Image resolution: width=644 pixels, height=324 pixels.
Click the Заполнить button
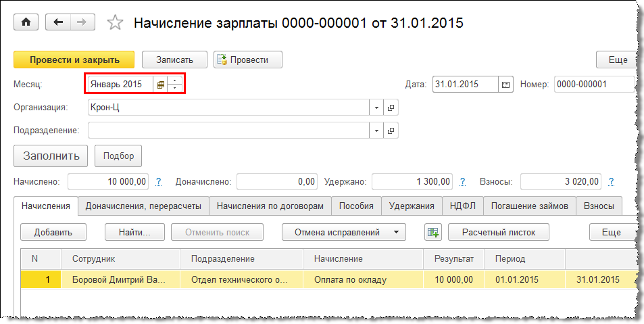coord(51,156)
